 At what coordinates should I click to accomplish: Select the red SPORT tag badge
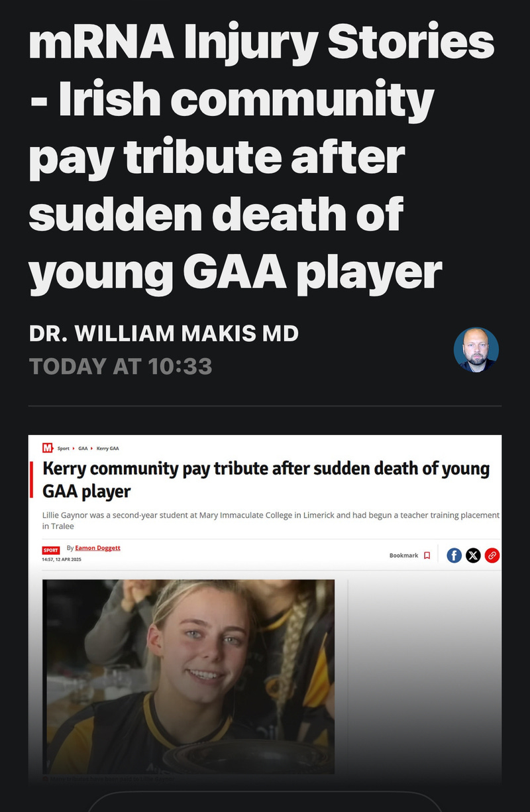50,550
